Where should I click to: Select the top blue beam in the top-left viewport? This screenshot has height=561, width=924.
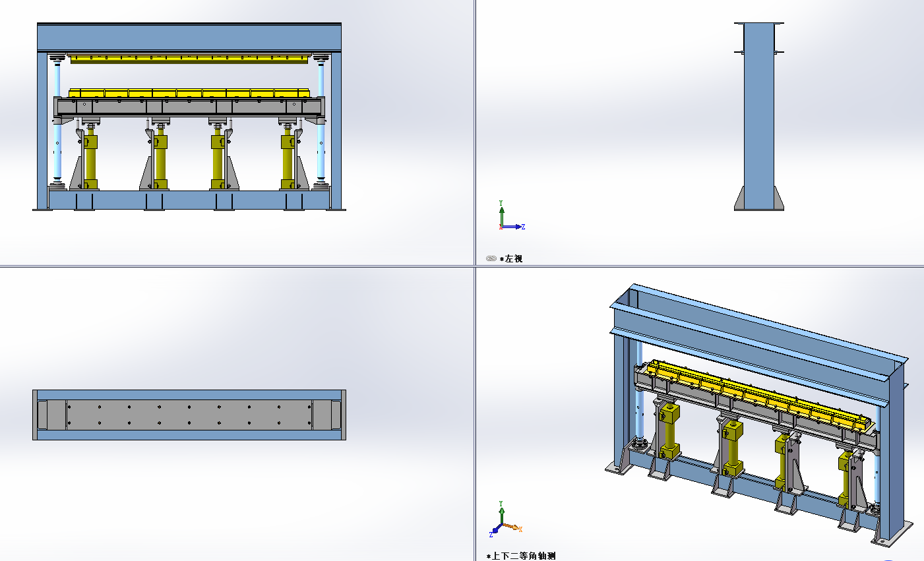click(189, 38)
